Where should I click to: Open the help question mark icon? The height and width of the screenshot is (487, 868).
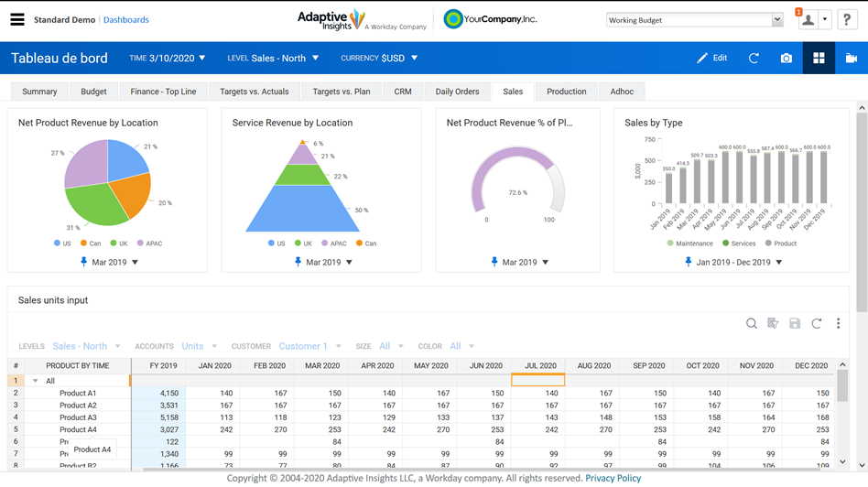[846, 19]
